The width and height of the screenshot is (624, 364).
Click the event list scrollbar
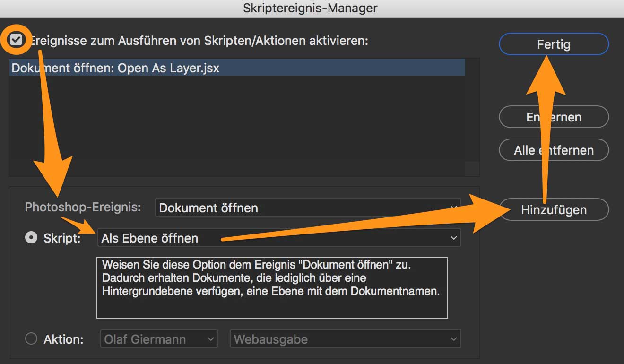click(472, 118)
